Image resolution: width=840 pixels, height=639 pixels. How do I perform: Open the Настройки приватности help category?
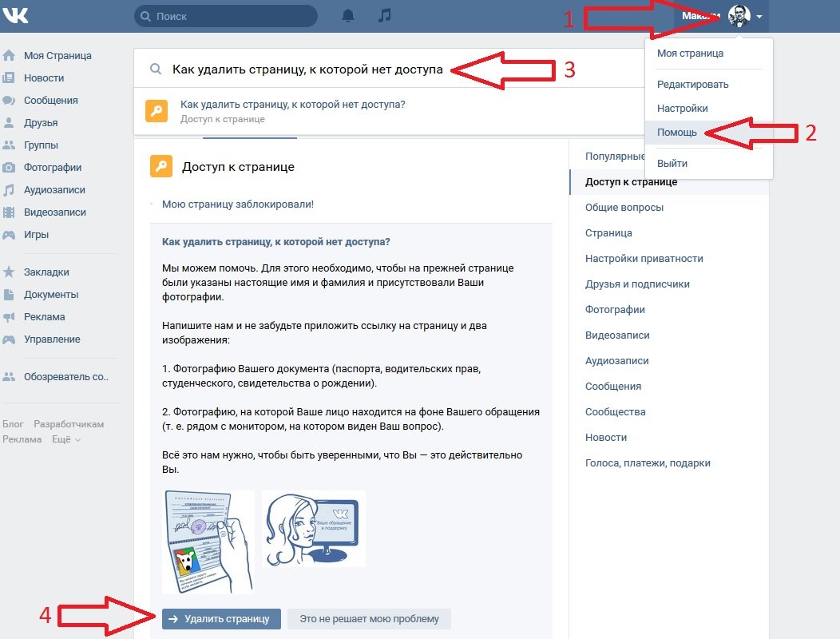tap(644, 258)
